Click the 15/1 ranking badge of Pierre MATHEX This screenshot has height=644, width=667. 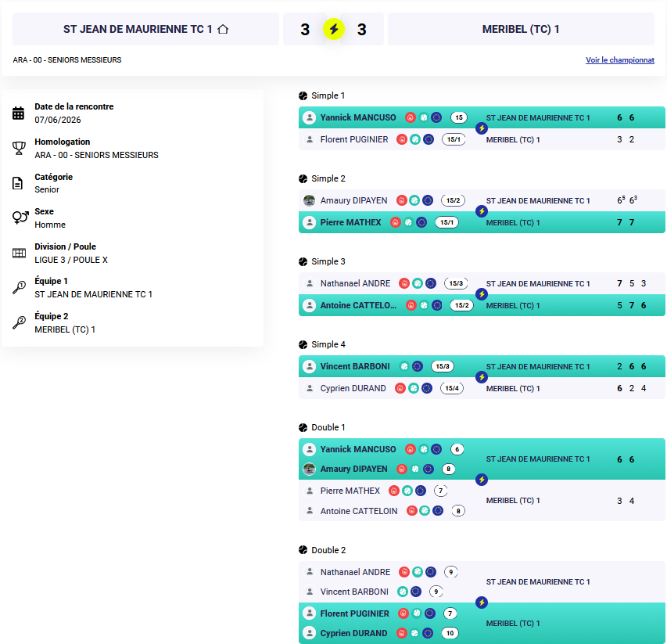coord(446,222)
